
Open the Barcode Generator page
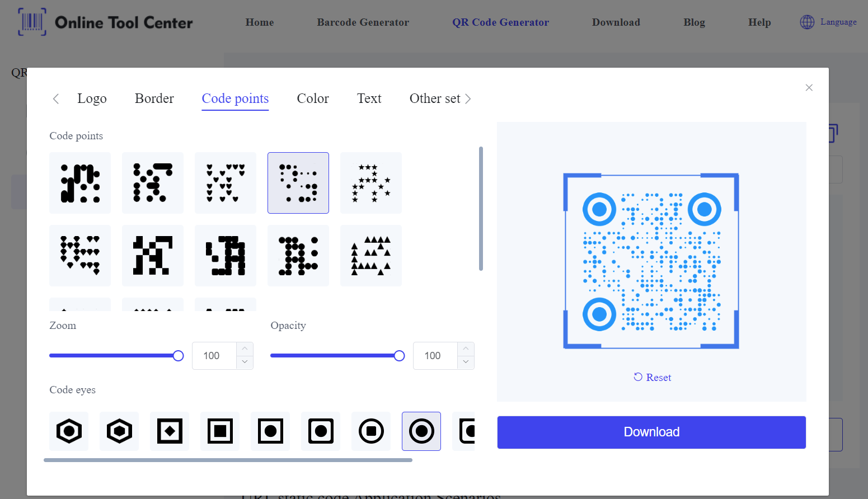(363, 22)
